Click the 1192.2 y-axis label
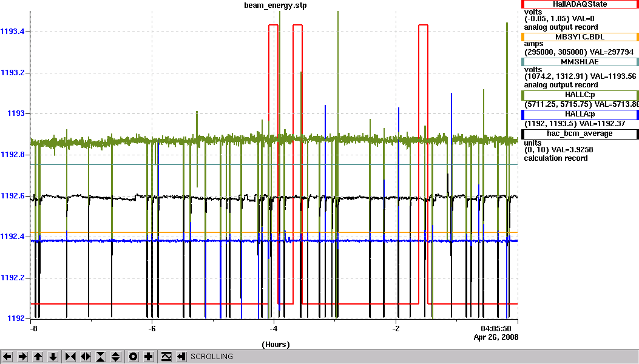 click(x=13, y=278)
